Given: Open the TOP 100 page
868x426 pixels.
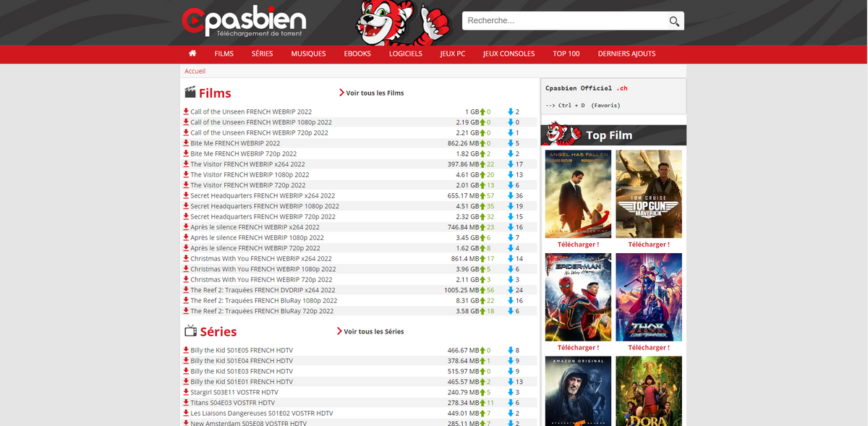Looking at the screenshot, I should (x=566, y=54).
